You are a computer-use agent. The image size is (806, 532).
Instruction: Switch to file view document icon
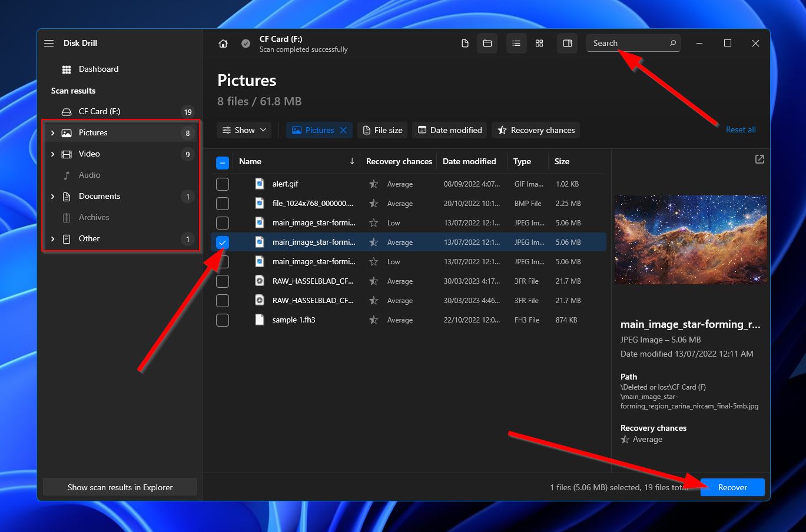pyautogui.click(x=465, y=44)
